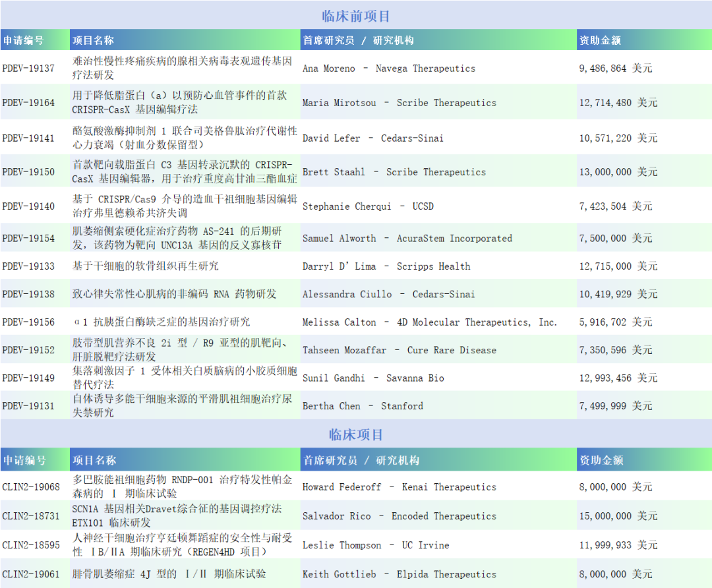The image size is (712, 588).
Task: Click the 临床项目 section title
Action: (356, 434)
